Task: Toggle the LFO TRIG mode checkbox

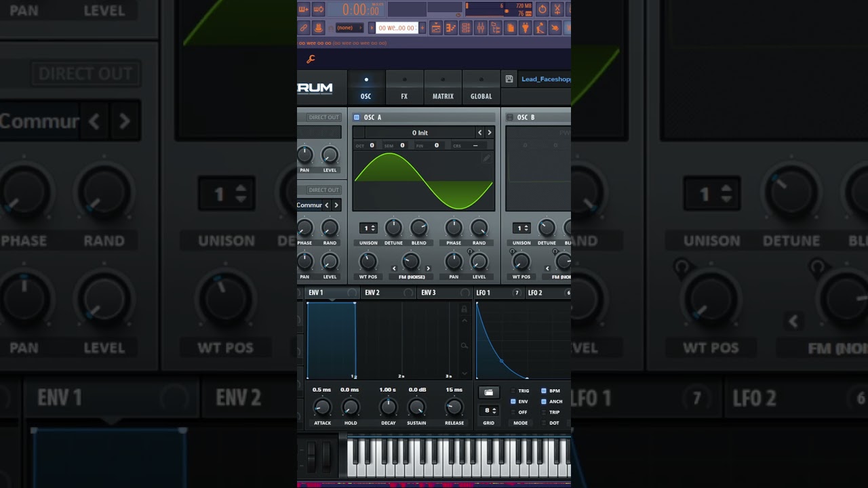Action: [x=513, y=391]
